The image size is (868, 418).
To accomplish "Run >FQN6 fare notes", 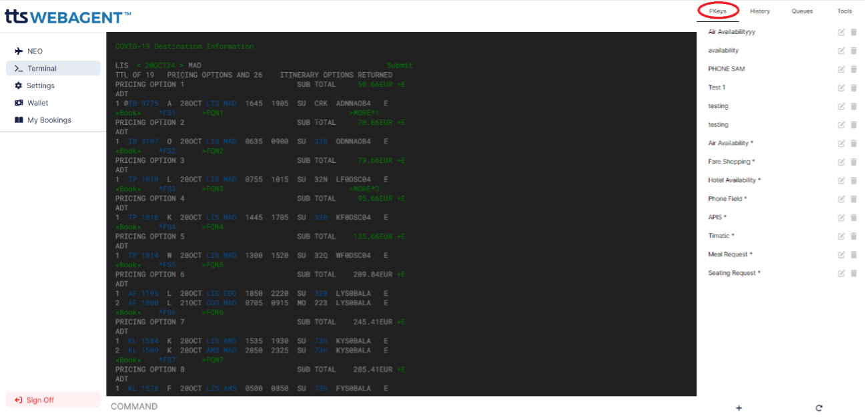I will (212, 312).
